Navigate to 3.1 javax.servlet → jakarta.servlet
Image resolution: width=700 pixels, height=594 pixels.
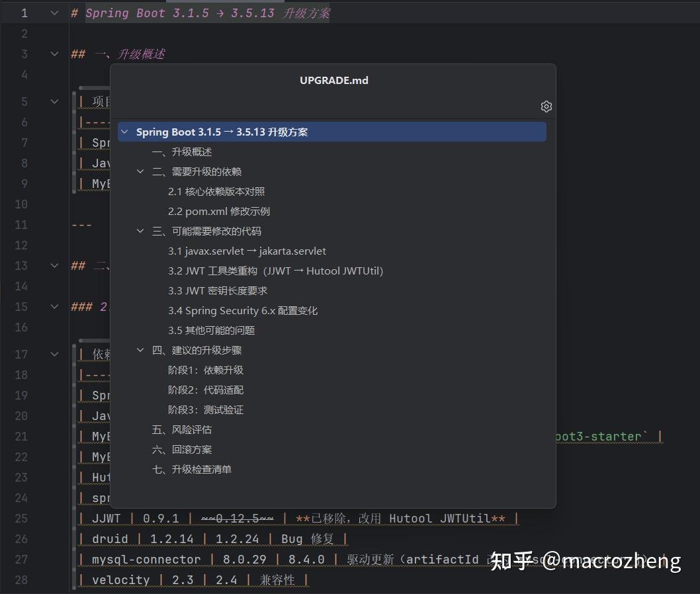247,251
